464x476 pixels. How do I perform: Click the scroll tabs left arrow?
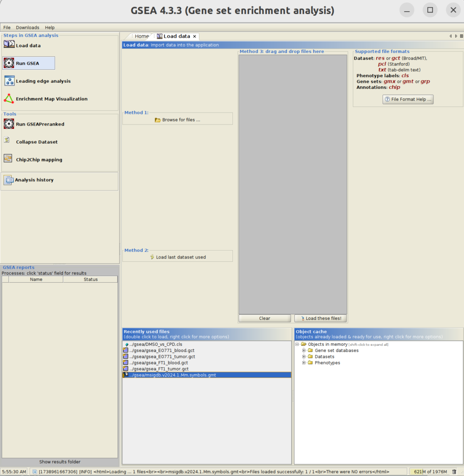coord(451,36)
